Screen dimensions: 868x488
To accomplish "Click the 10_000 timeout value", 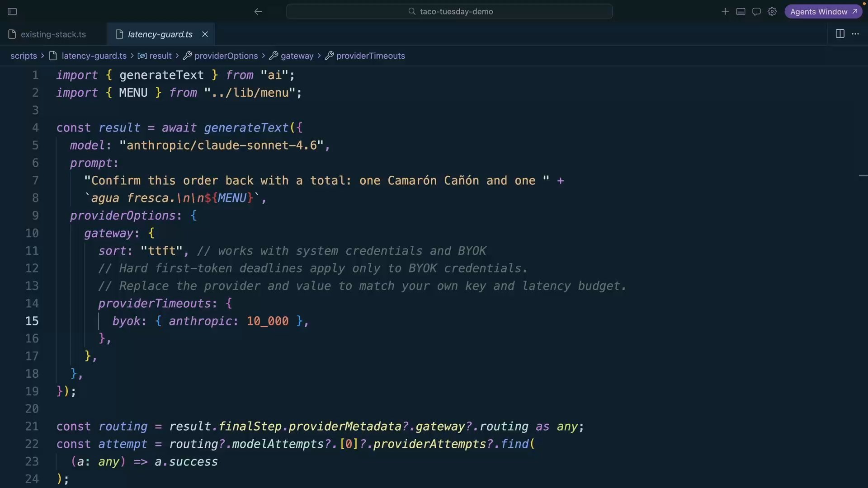I will pos(268,321).
